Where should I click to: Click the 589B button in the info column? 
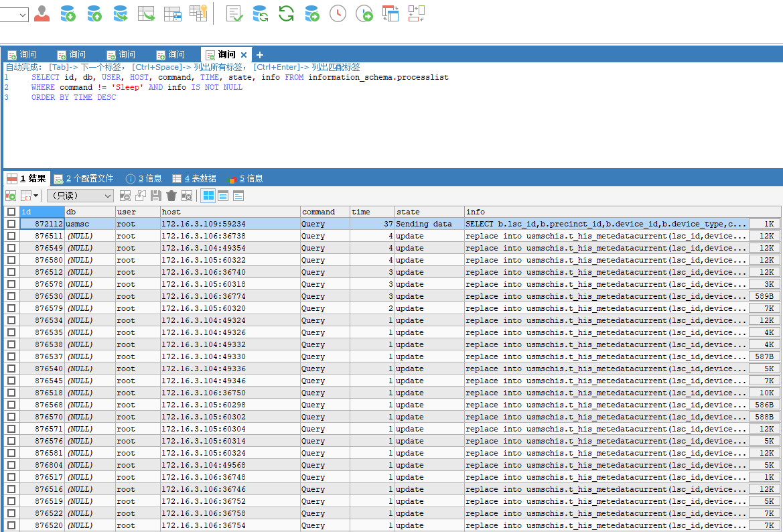(x=763, y=296)
